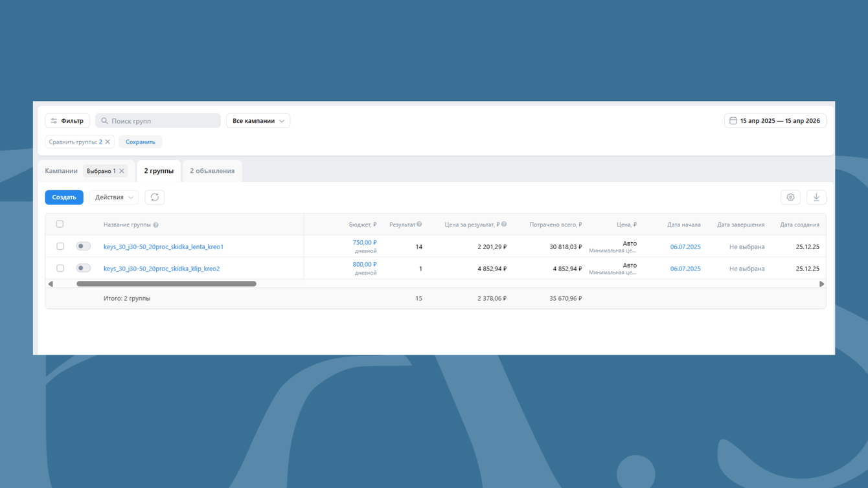Click the download report icon
The width and height of the screenshot is (868, 488).
(x=816, y=197)
